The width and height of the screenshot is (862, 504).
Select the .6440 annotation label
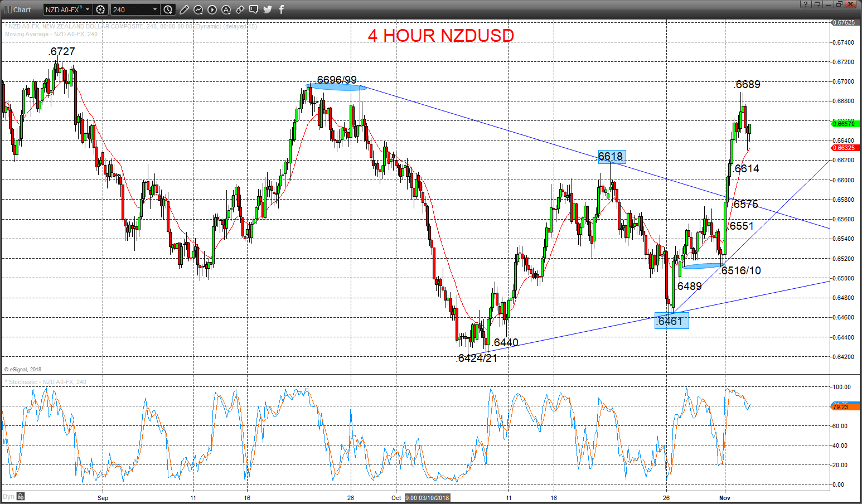tap(505, 342)
